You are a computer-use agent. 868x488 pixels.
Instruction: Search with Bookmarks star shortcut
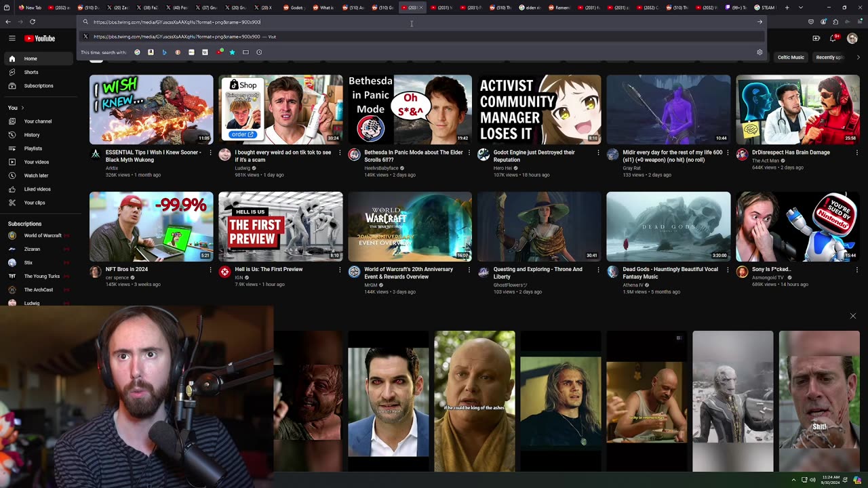point(232,52)
